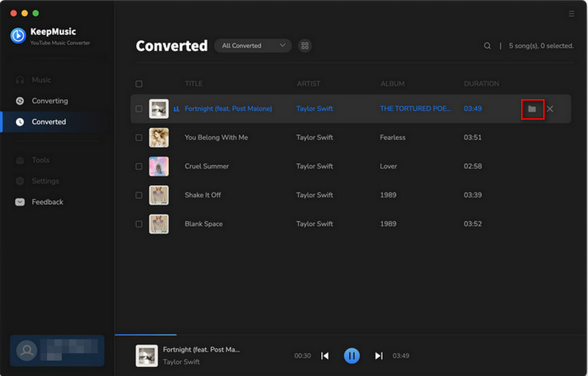The height and width of the screenshot is (376, 588).
Task: Skip to next track
Action: tap(379, 355)
